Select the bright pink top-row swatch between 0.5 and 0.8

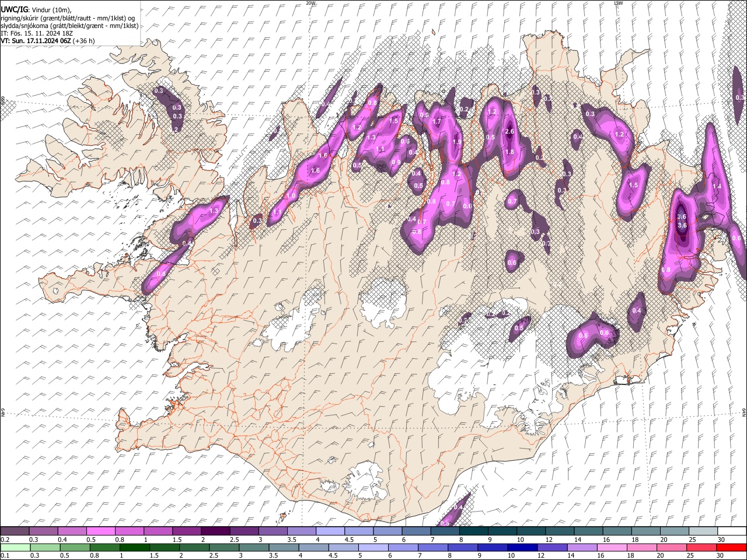[101, 531]
